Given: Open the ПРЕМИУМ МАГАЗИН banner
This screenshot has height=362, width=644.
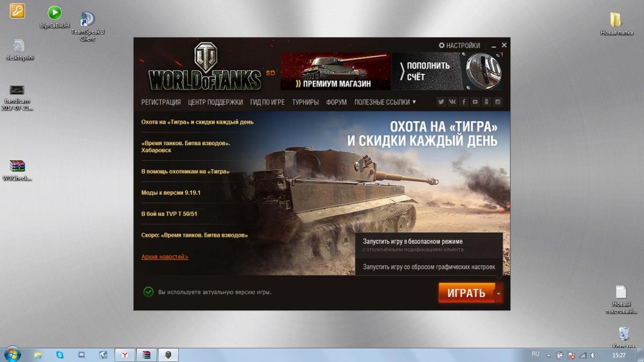Looking at the screenshot, I should (335, 71).
